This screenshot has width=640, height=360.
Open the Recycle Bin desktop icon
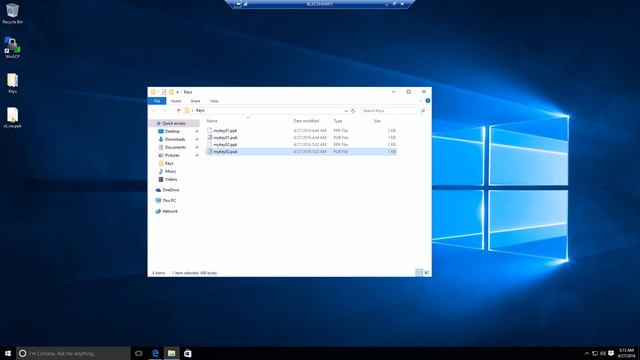[12, 13]
